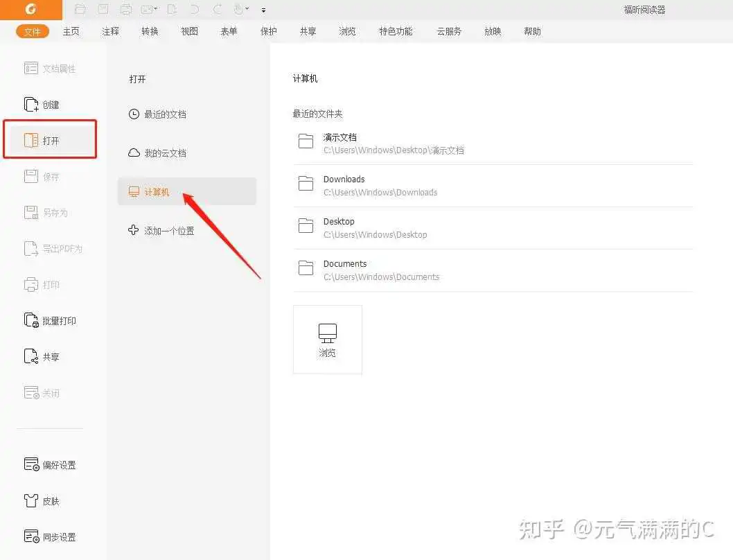This screenshot has height=560, width=733.
Task: Select the Hand tool icon in toolbar
Action: 238,9
